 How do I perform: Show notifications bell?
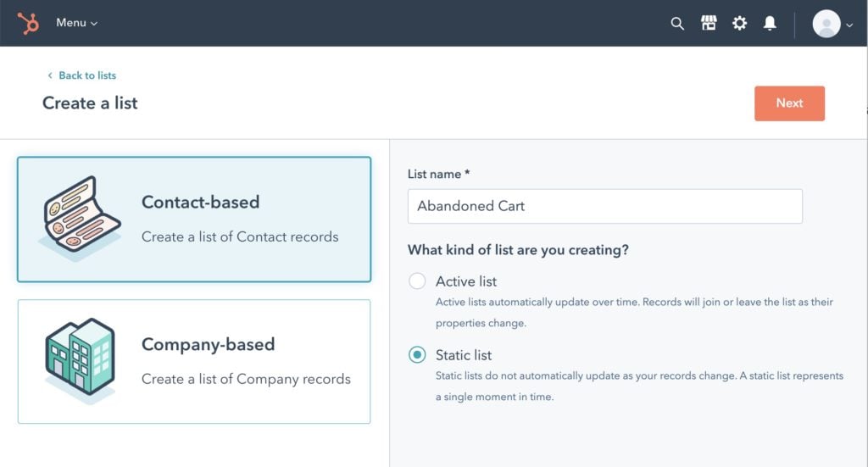tap(770, 23)
